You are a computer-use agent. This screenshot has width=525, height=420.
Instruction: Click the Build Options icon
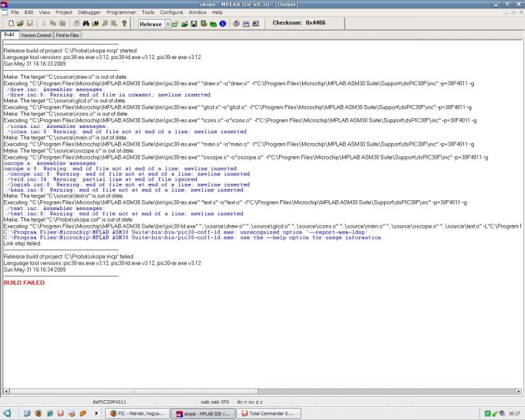pos(203,24)
